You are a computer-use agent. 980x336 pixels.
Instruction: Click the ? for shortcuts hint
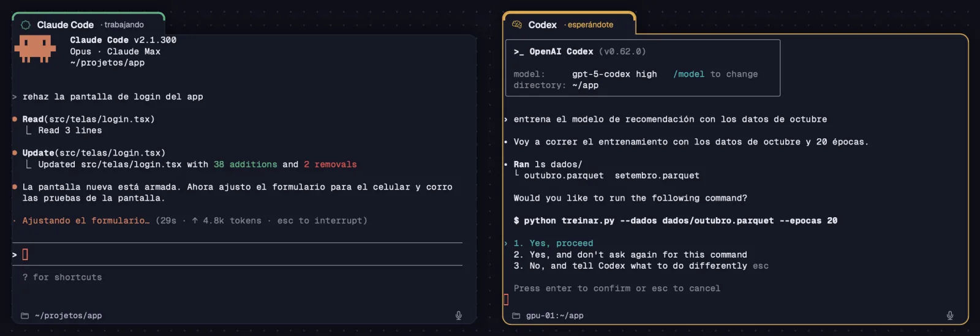coord(62,277)
